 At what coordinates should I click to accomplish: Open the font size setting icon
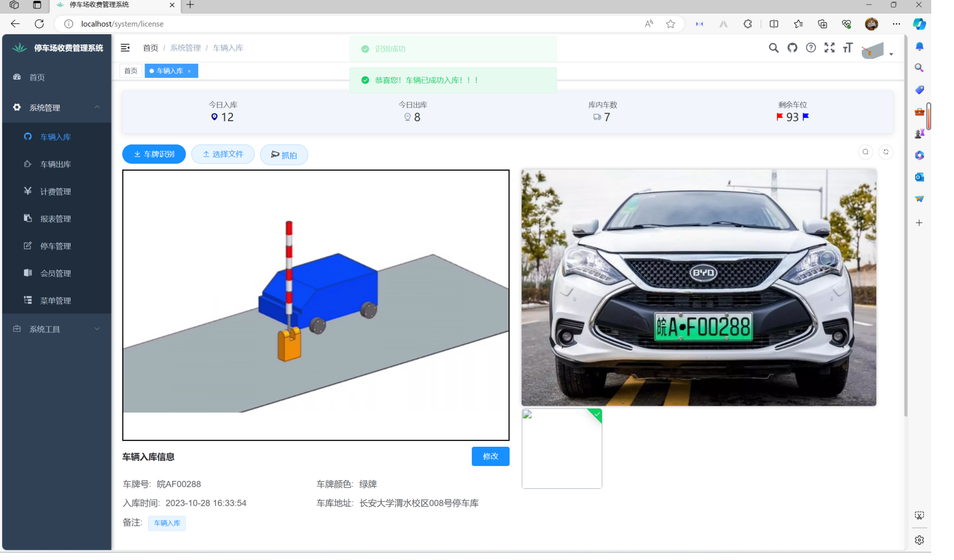point(848,48)
